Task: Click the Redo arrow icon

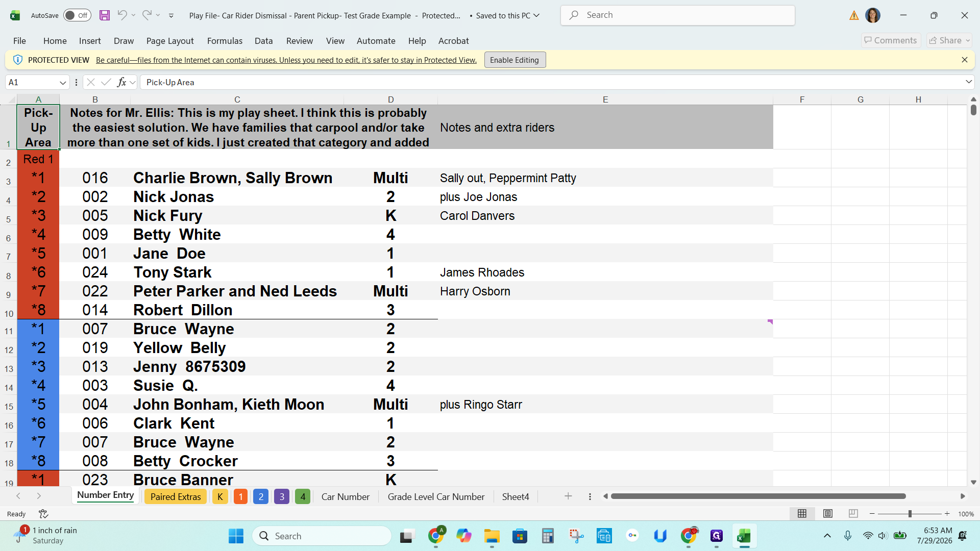Action: click(x=146, y=15)
